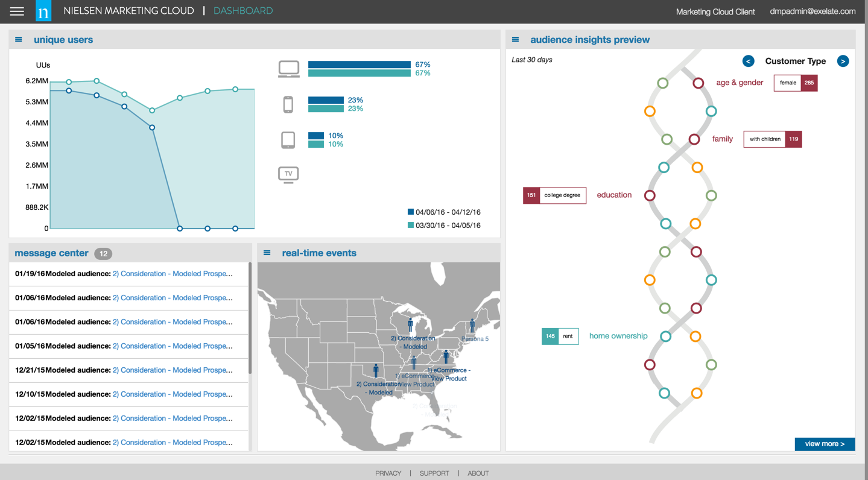Click the home ownership helix node

tap(666, 336)
